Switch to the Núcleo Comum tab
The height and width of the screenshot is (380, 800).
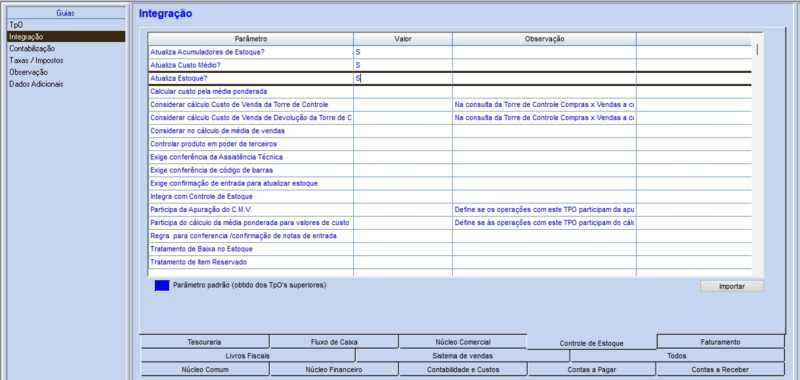204,369
